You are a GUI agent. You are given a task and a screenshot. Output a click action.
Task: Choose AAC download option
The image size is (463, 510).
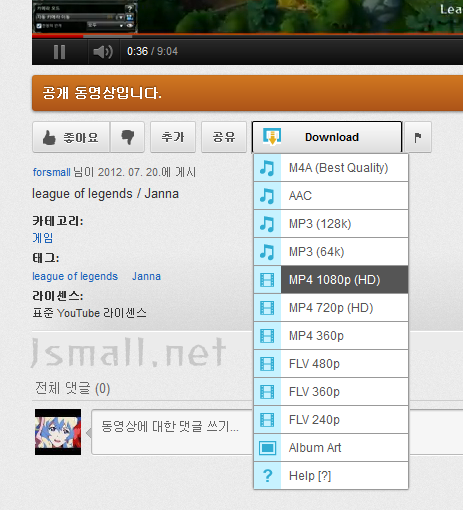(331, 196)
